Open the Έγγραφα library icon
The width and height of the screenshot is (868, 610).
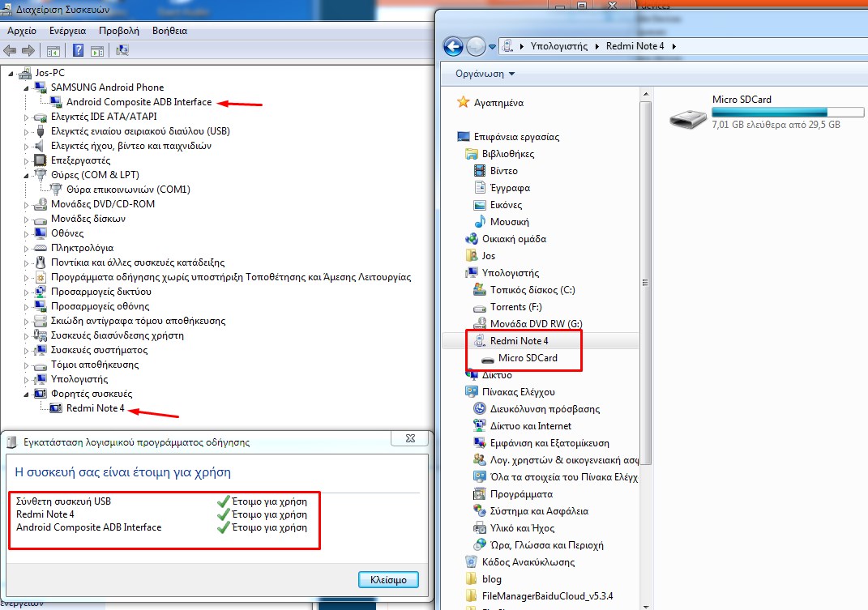[480, 188]
